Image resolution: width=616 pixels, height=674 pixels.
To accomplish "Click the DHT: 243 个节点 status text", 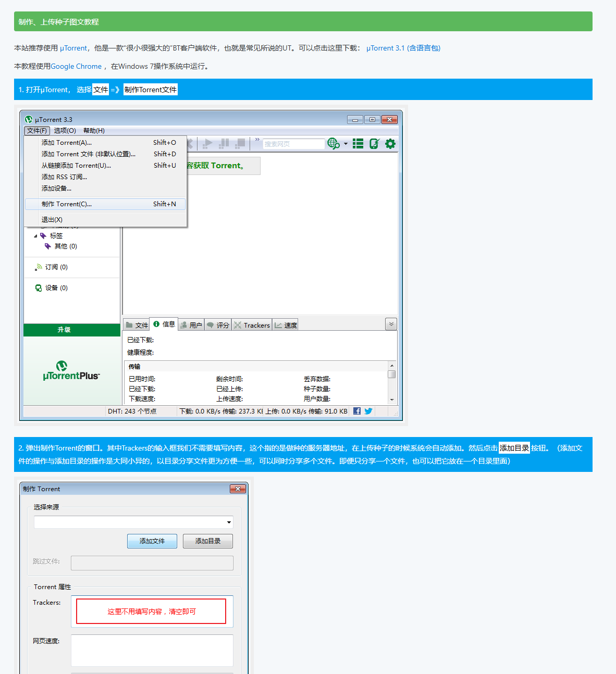I will [132, 411].
